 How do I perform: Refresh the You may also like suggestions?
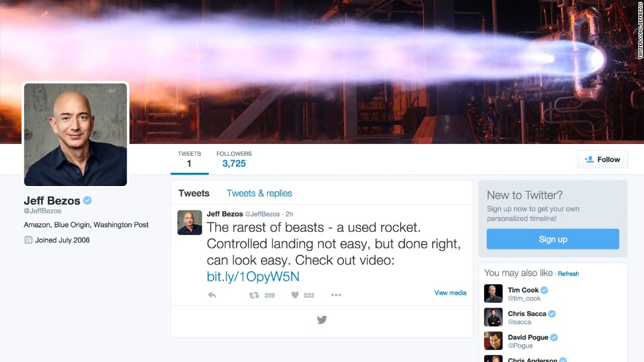[x=568, y=274]
